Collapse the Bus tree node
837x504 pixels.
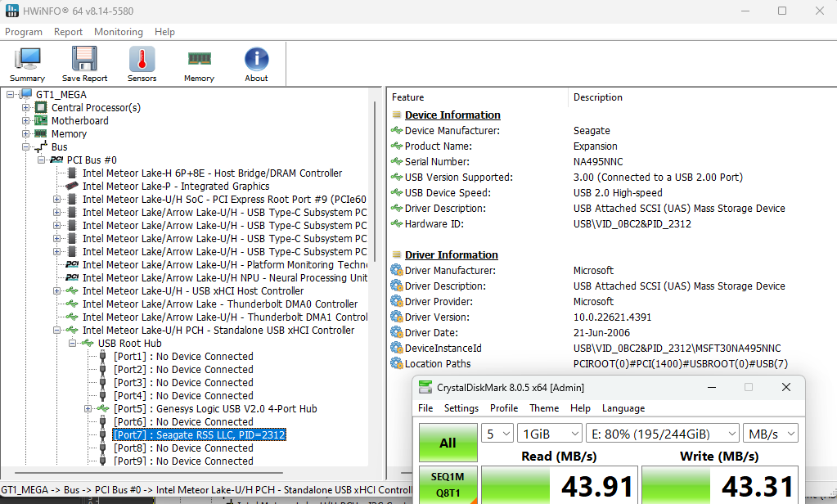tap(25, 146)
